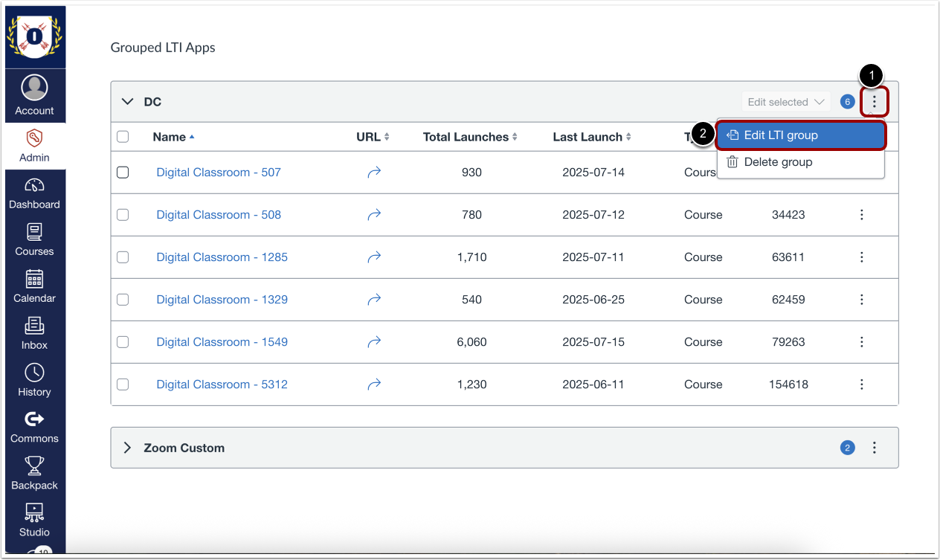This screenshot has width=940, height=560.
Task: Open the Inbox in sidebar
Action: pyautogui.click(x=35, y=333)
